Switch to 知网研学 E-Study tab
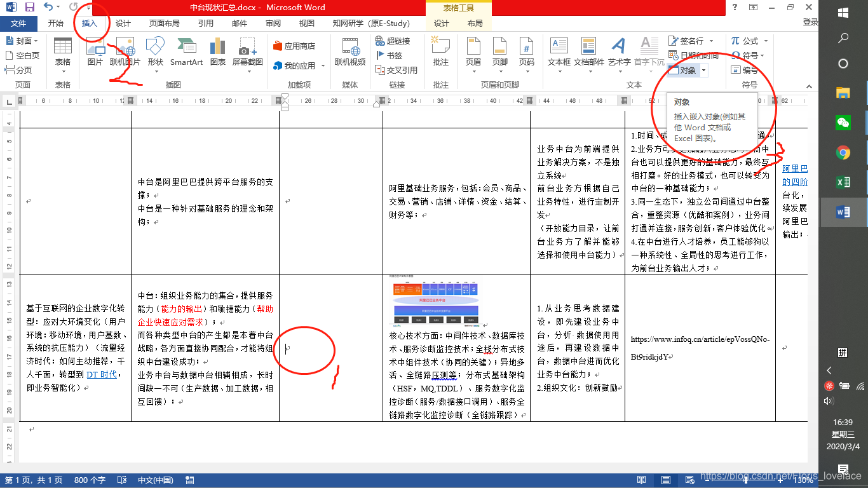868x488 pixels. (x=371, y=24)
